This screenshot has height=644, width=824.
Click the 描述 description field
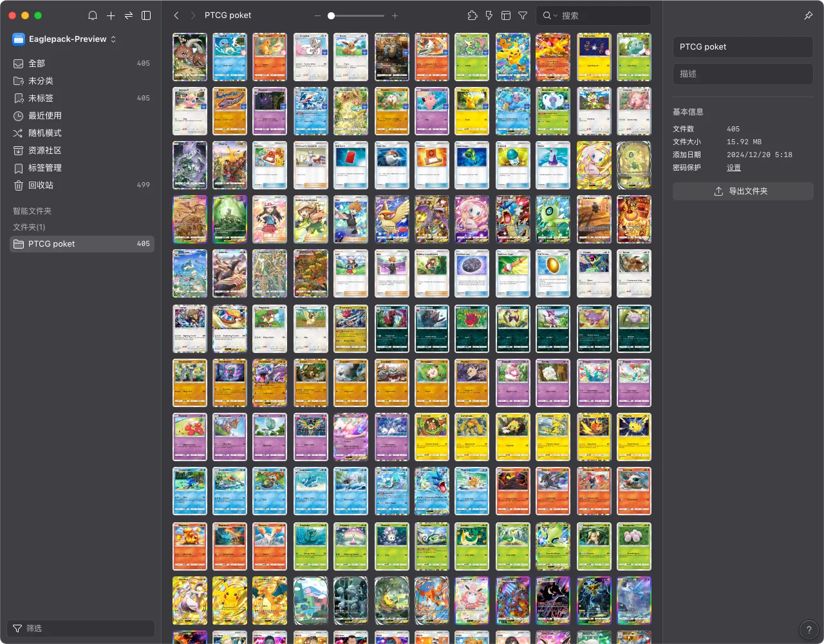click(x=743, y=74)
